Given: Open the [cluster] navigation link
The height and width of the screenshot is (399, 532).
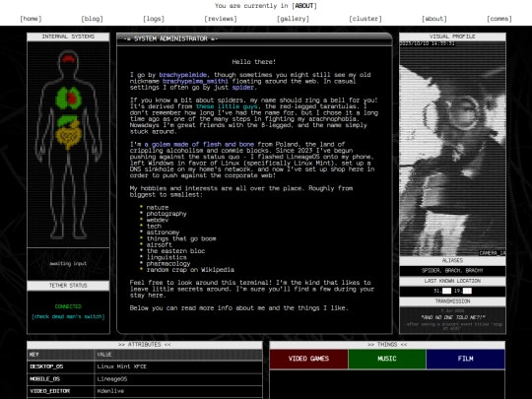Looking at the screenshot, I should (366, 19).
